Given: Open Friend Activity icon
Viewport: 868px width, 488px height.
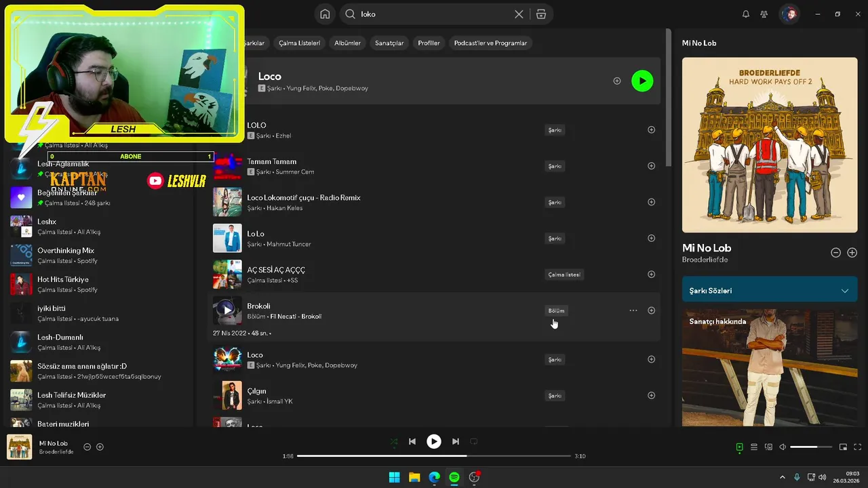Looking at the screenshot, I should point(764,14).
